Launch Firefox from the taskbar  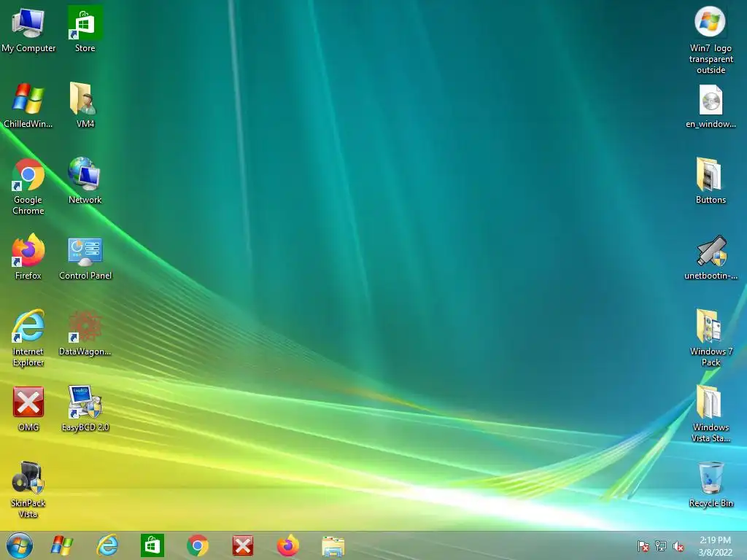288,545
